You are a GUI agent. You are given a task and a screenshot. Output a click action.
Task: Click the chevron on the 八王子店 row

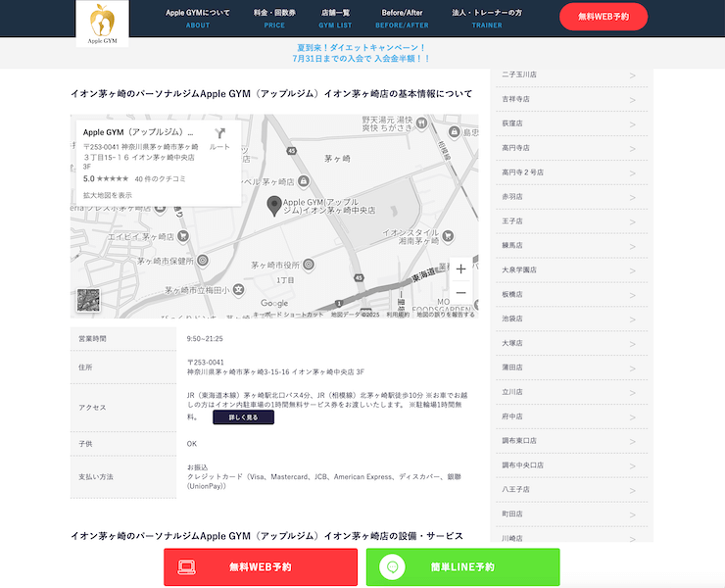pyautogui.click(x=633, y=490)
